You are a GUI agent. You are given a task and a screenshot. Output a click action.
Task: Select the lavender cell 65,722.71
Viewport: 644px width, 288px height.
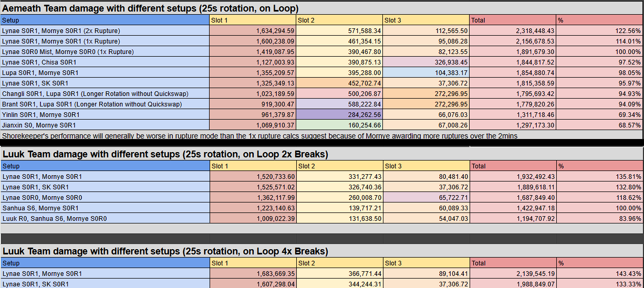pos(426,198)
